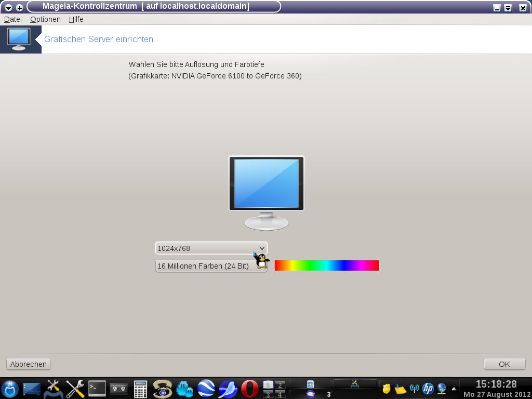The height and width of the screenshot is (399, 532).
Task: Open the mail task entry showing 3
Action: [x=311, y=394]
